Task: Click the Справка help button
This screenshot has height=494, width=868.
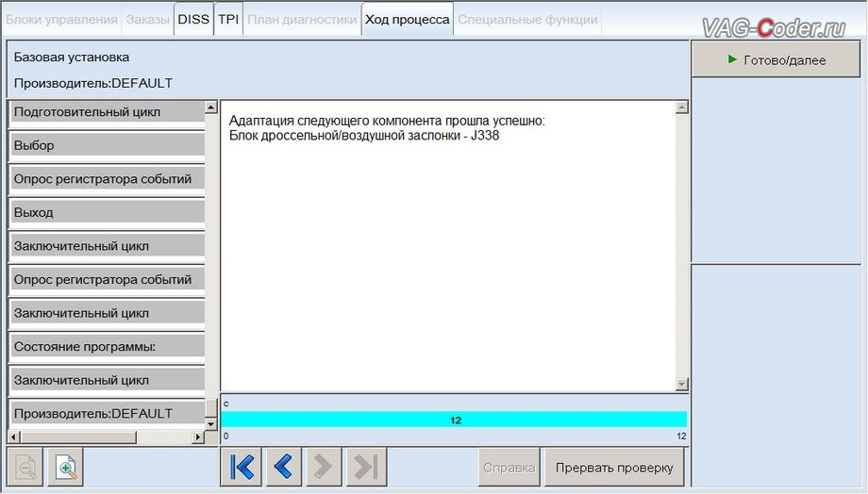Action: coord(509,468)
